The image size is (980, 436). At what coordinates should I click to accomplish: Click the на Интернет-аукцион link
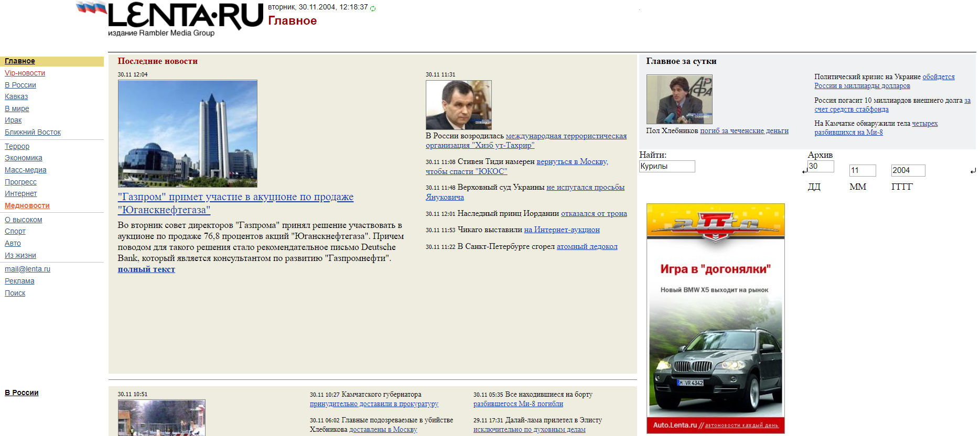pos(562,230)
